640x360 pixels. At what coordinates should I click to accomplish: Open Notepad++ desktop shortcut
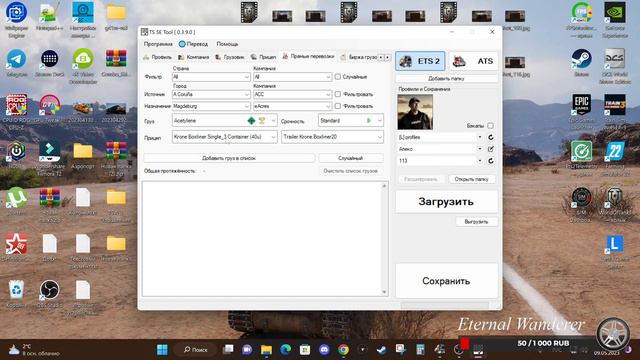click(49, 16)
